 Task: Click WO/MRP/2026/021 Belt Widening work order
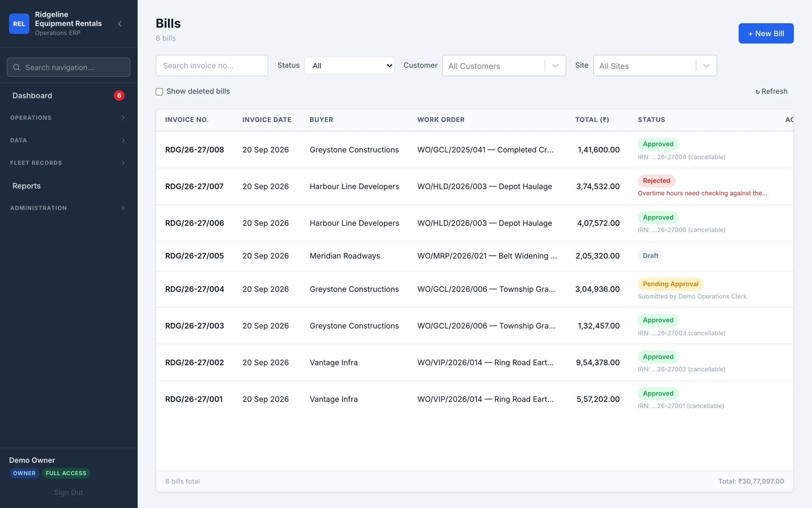click(x=487, y=256)
